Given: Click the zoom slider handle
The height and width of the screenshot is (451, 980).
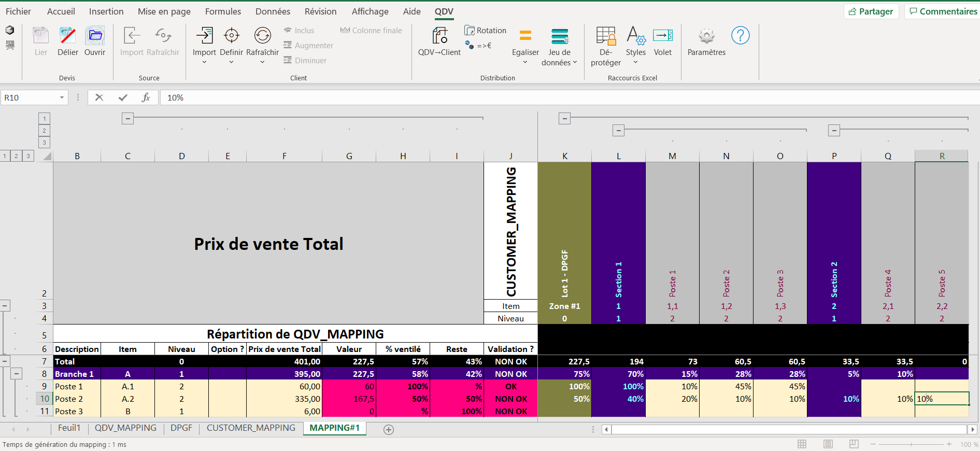Looking at the screenshot, I should (911, 444).
